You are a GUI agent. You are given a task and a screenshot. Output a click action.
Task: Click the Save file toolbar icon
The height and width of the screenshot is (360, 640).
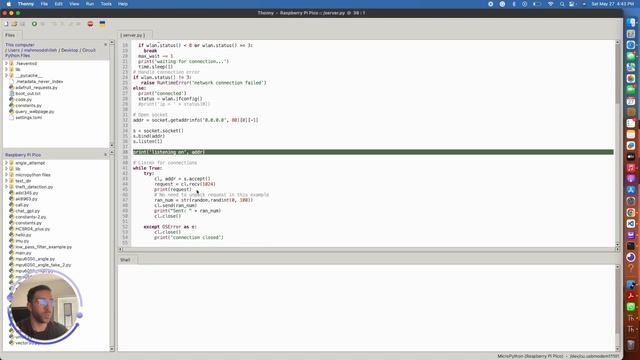pyautogui.click(x=22, y=24)
